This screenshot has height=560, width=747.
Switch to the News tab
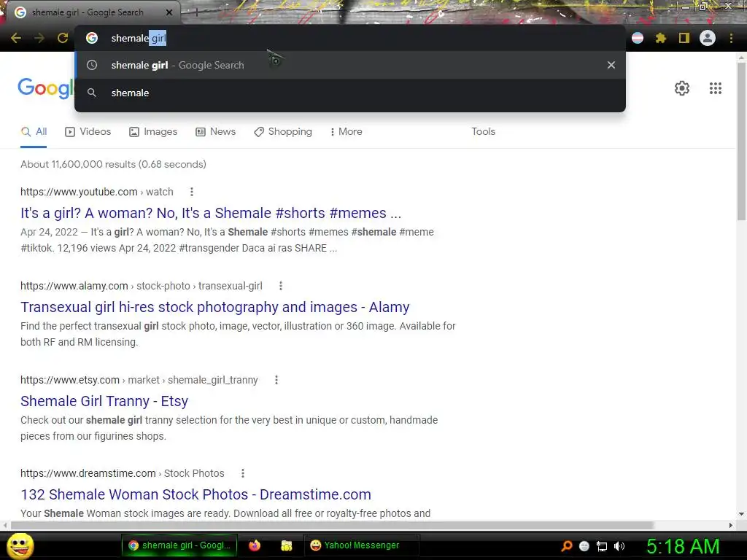(x=216, y=132)
